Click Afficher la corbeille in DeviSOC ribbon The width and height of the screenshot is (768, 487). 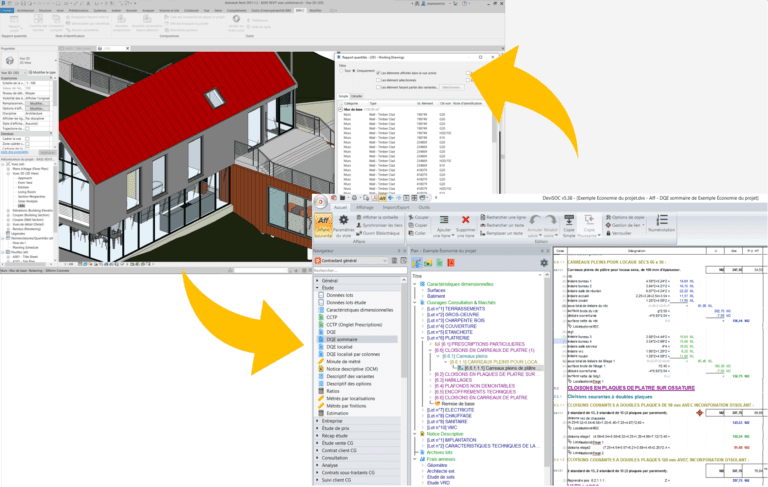click(377, 217)
